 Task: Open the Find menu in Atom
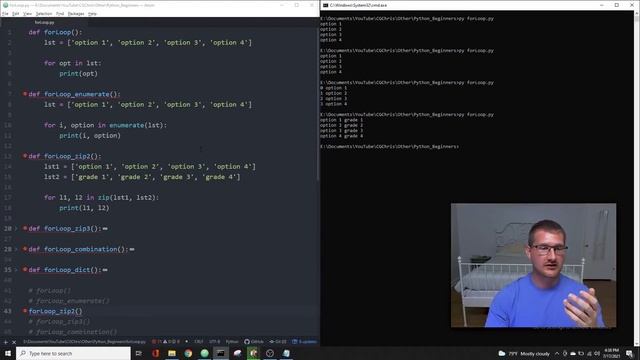(x=60, y=14)
